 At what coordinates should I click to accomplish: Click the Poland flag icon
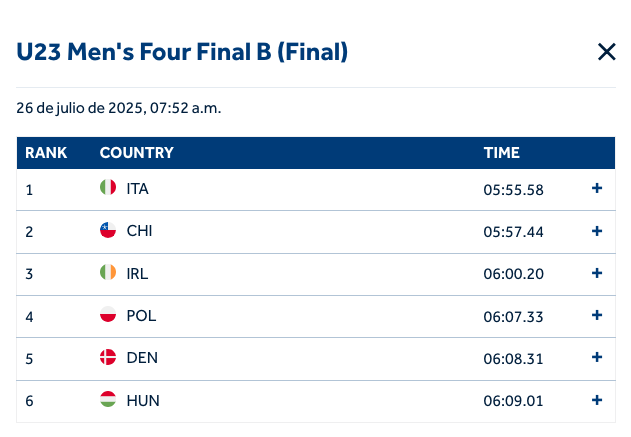coord(108,315)
